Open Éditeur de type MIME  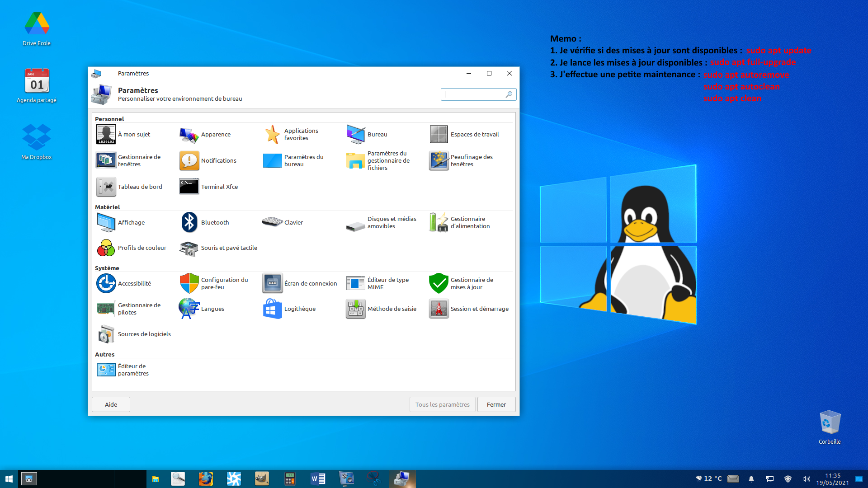tap(377, 283)
